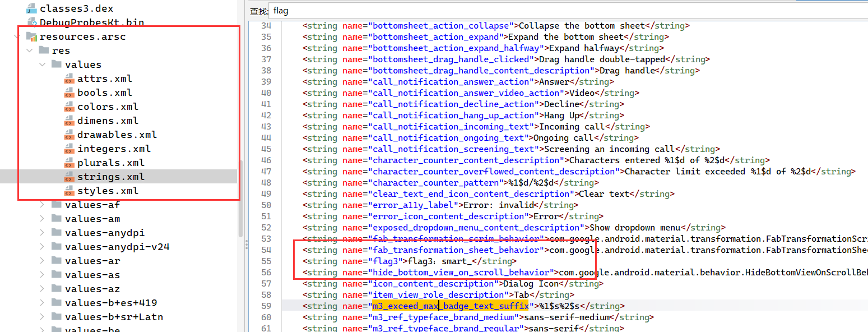Viewport: 868px width, 332px height.
Task: Click the attrs.xml file icon
Action: point(69,79)
